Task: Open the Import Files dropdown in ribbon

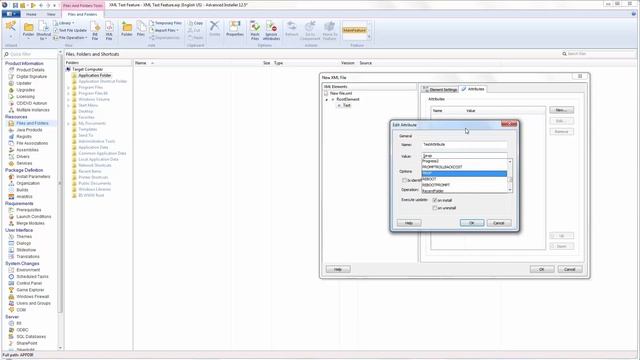Action: coord(164,30)
